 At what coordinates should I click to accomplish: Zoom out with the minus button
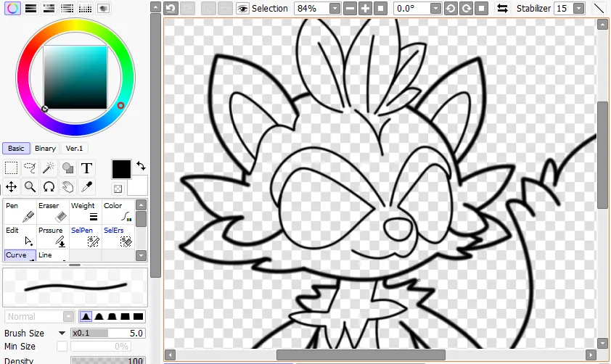click(x=350, y=8)
